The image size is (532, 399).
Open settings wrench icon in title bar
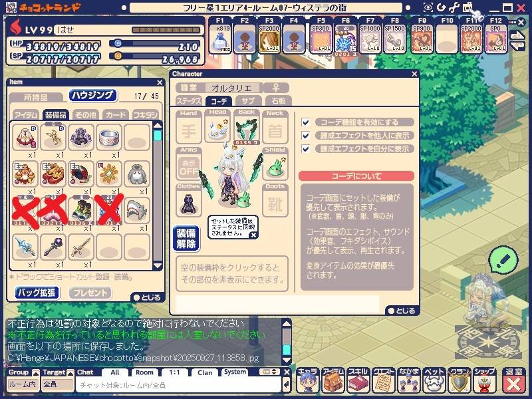click(455, 7)
